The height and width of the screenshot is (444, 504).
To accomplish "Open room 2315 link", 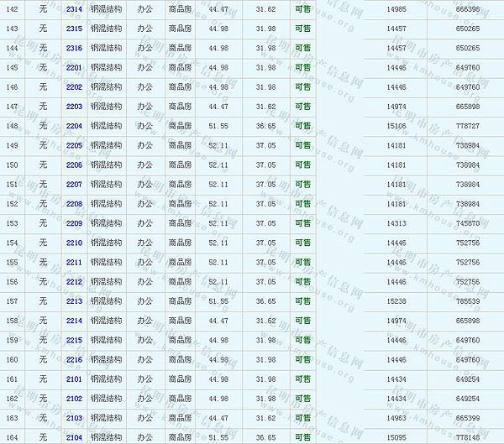I will (x=74, y=29).
